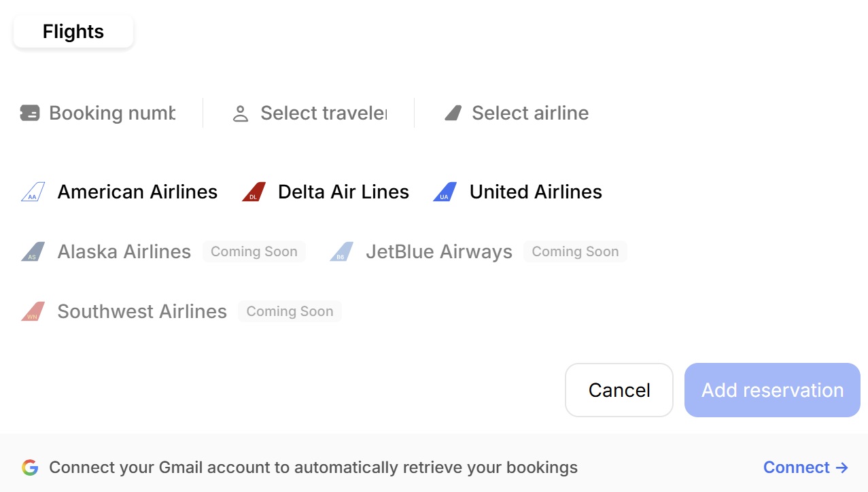This screenshot has height=492, width=868.
Task: Focus the Booking number field
Action: (x=111, y=113)
